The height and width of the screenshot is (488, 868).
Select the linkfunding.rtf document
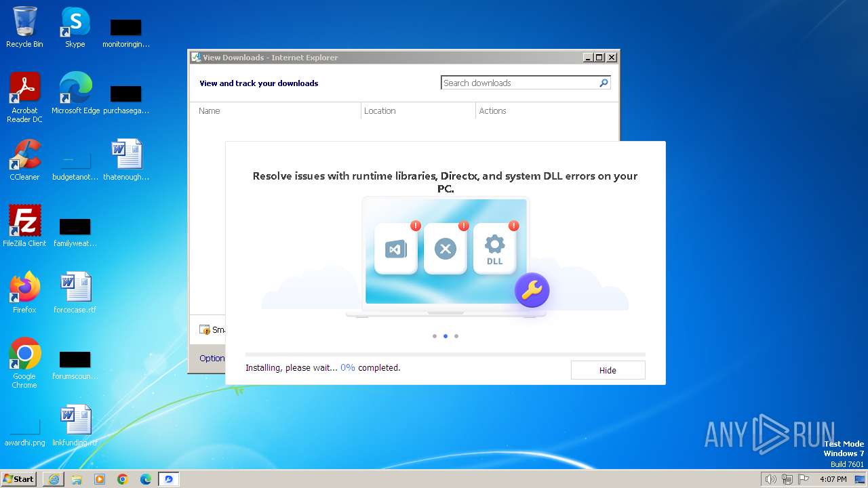click(x=75, y=426)
